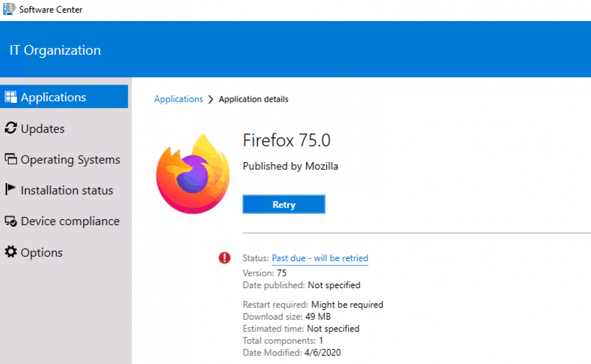Click the Firefox logo image
Image resolution: width=591 pixels, height=364 pixels.
pyautogui.click(x=192, y=174)
